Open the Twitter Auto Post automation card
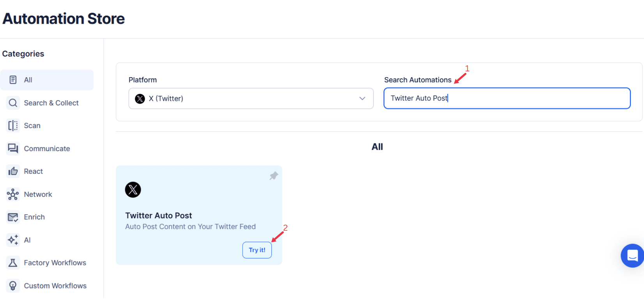 [199, 215]
